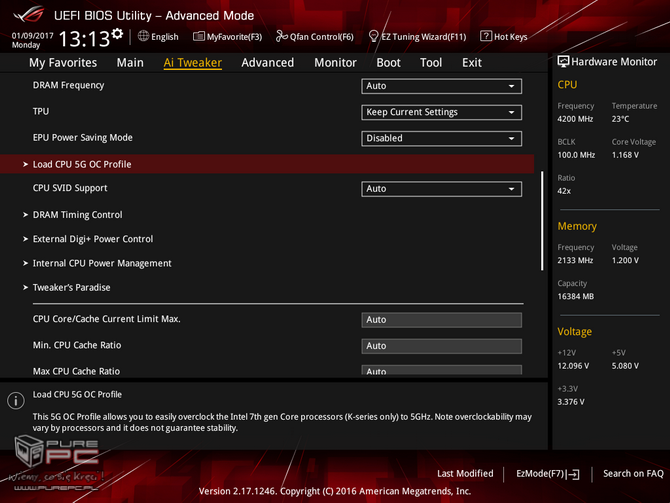Click the ROG logo in header
The image size is (670, 503).
pyautogui.click(x=29, y=14)
